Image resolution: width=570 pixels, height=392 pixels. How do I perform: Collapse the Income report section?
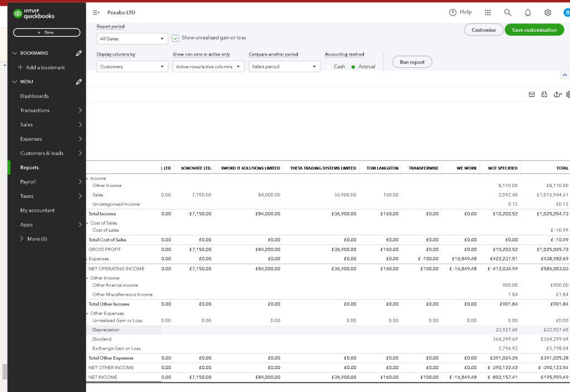(x=87, y=179)
